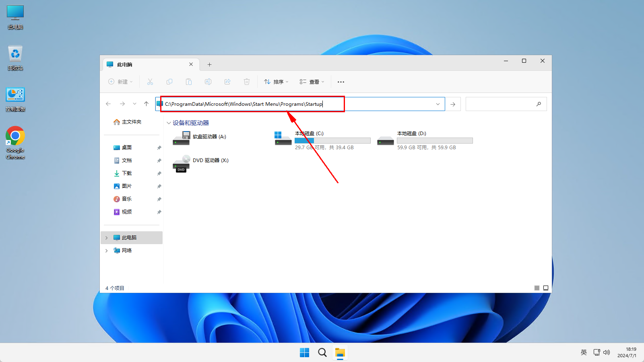Launch Google Chrome desktop shortcut
The width and height of the screenshot is (644, 362).
coord(15,143)
